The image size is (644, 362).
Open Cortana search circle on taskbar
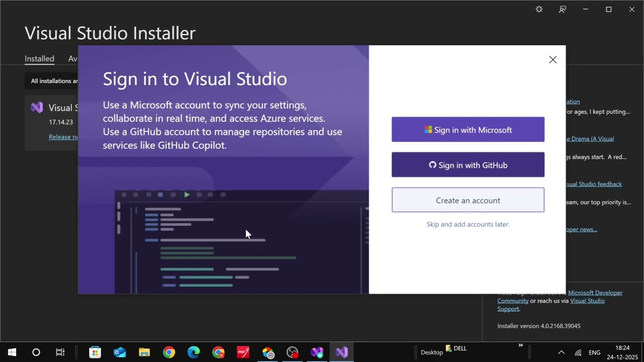pyautogui.click(x=36, y=352)
